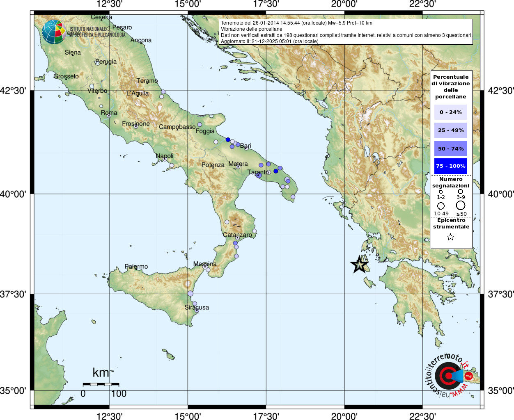
Task: Click the 'Istituto Nazionale di Geofisica e Vulcanologia' text
Action: (x=97, y=32)
